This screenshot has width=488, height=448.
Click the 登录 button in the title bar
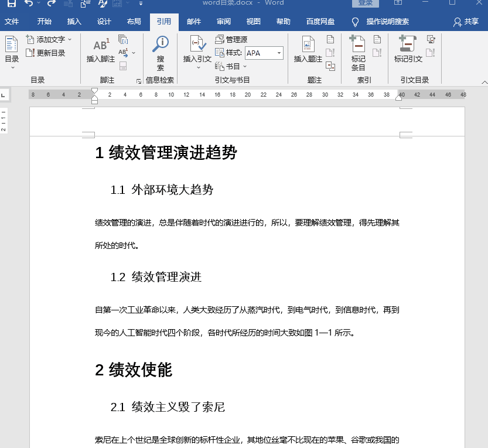coord(366,2)
